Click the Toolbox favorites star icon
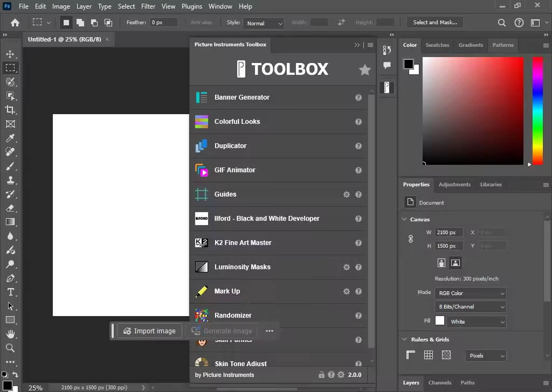This screenshot has width=552, height=392. pos(365,69)
